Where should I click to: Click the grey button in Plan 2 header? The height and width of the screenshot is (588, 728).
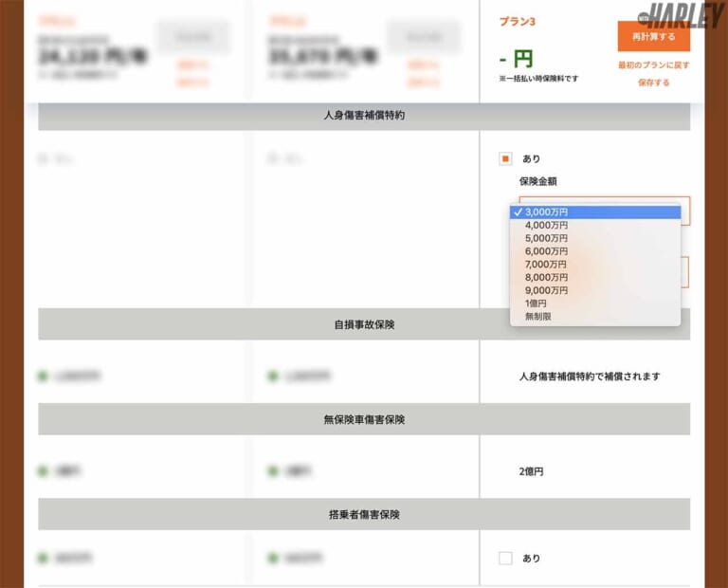click(423, 36)
